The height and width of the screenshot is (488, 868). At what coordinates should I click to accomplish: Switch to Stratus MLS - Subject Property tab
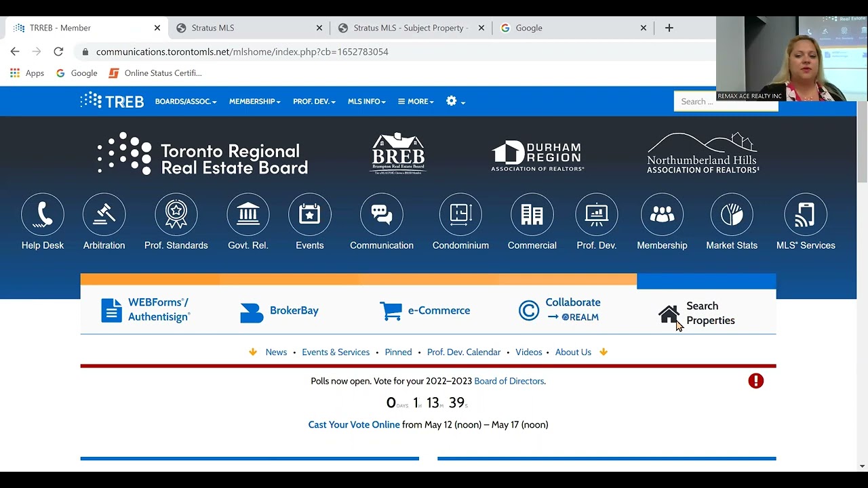[x=411, y=28]
